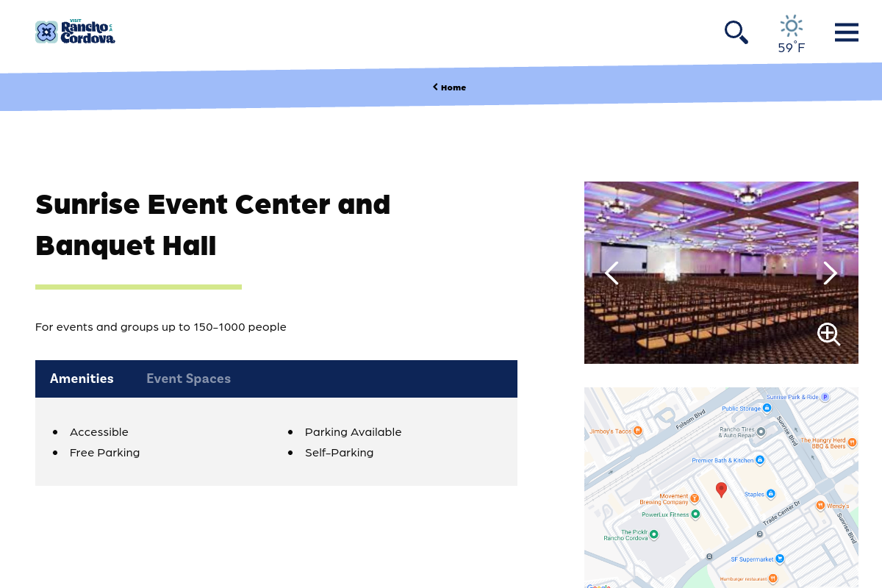This screenshot has height=588, width=882.
Task: Show the previous gallery photo
Action: [x=612, y=273]
